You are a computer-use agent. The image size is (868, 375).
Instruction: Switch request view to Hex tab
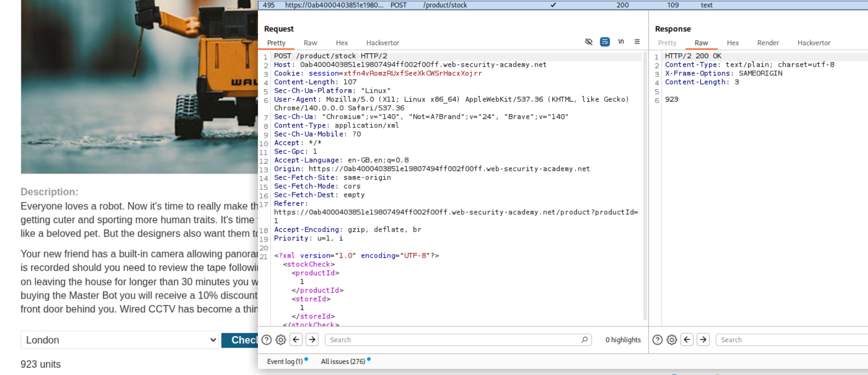[x=342, y=43]
